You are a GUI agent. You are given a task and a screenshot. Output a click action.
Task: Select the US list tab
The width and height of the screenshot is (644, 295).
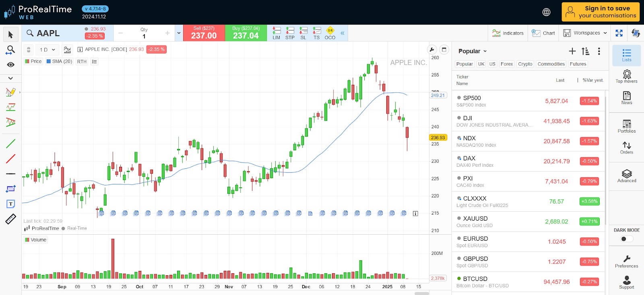click(492, 64)
